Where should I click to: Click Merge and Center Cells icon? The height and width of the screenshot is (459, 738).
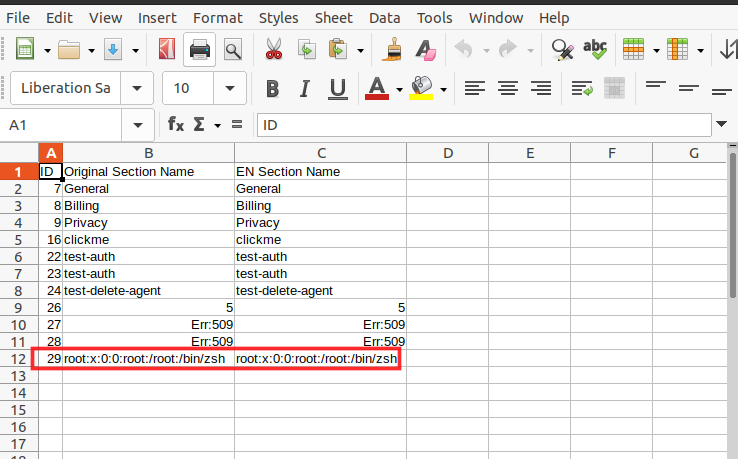(x=614, y=88)
